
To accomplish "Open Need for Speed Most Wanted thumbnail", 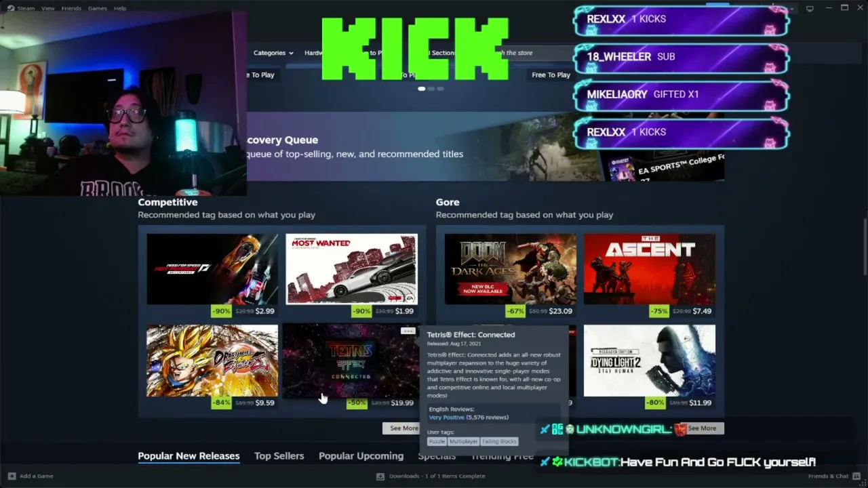I will (351, 269).
